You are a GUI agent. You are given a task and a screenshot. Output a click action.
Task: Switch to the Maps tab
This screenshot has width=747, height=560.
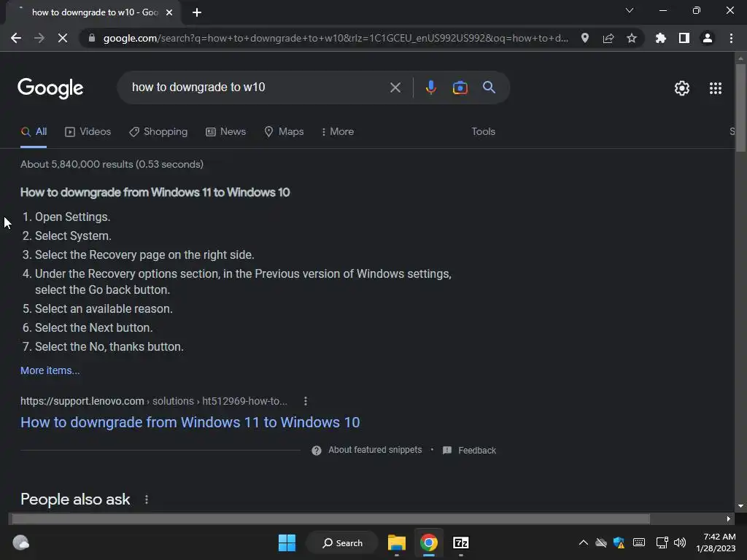click(x=284, y=132)
